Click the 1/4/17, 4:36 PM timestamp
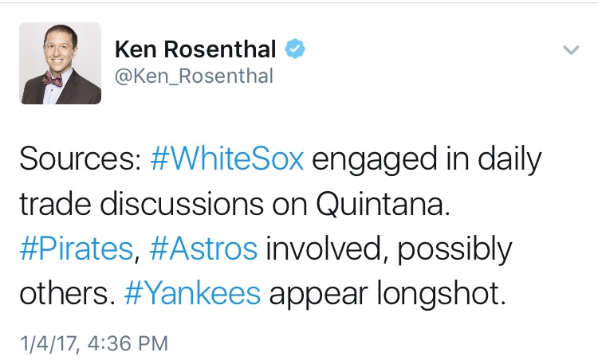Screen dimensions: 598x364 (x=94, y=344)
